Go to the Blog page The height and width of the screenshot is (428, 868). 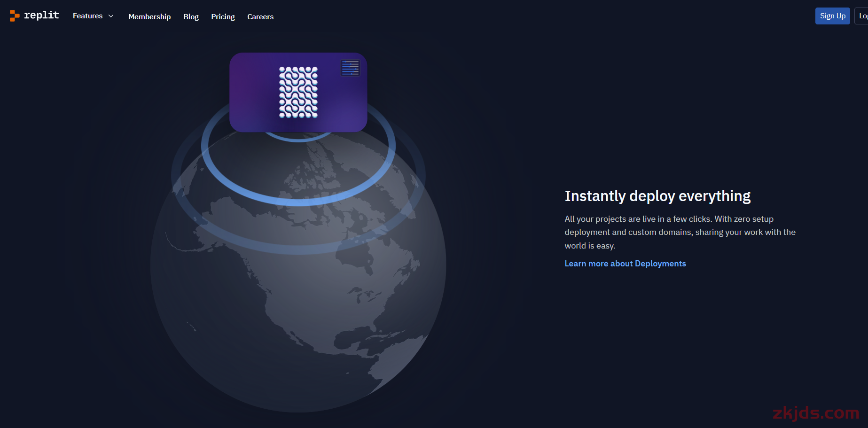191,16
